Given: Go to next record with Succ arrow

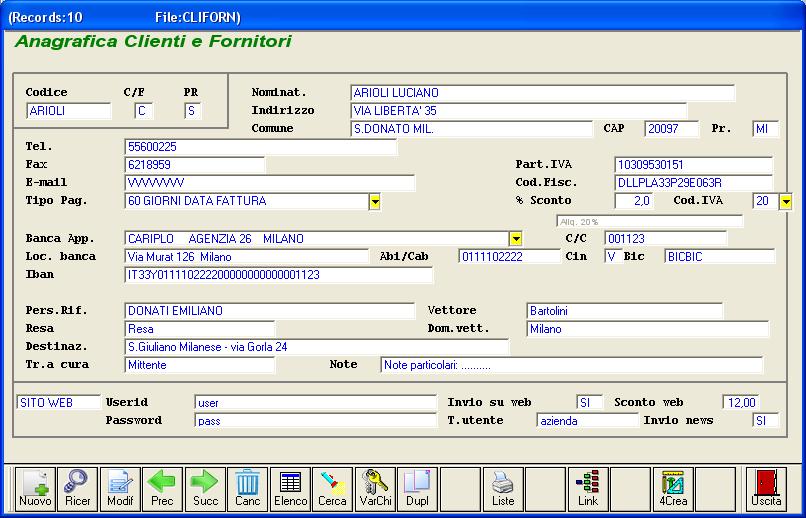Looking at the screenshot, I should [x=205, y=489].
